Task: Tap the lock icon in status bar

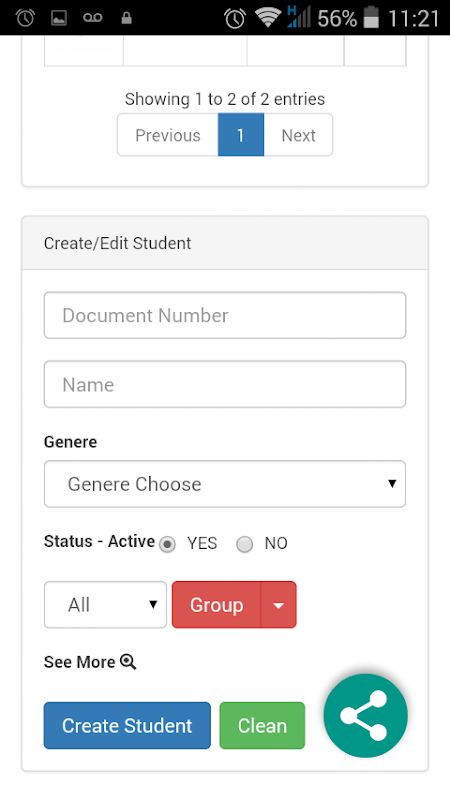Action: [126, 18]
